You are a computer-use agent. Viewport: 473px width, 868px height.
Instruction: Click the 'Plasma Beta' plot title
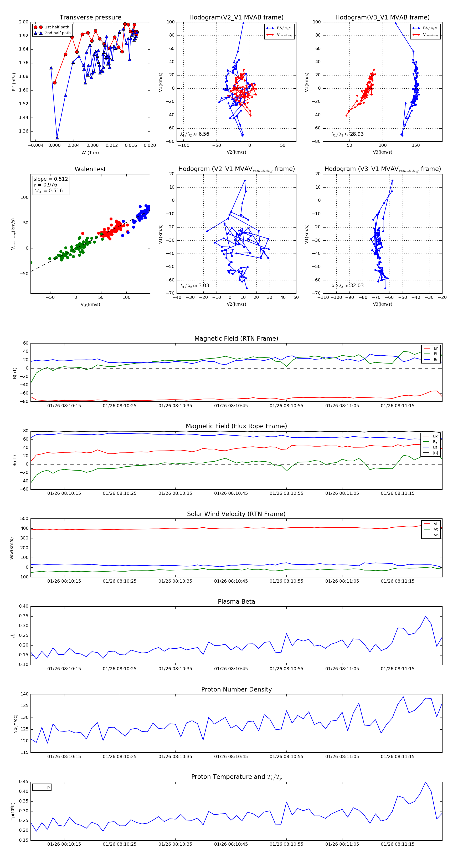(236, 602)
